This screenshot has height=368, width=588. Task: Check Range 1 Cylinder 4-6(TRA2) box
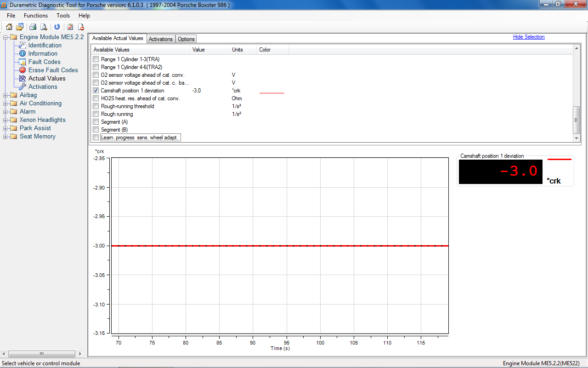coord(96,67)
